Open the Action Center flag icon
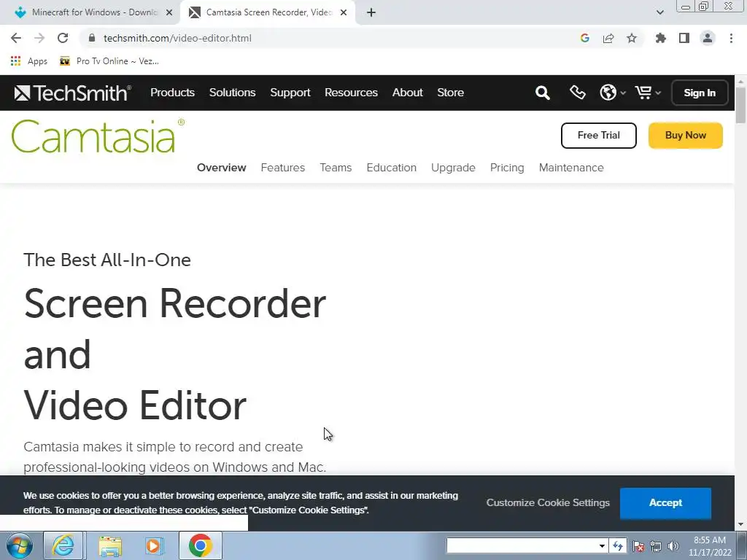 (638, 546)
